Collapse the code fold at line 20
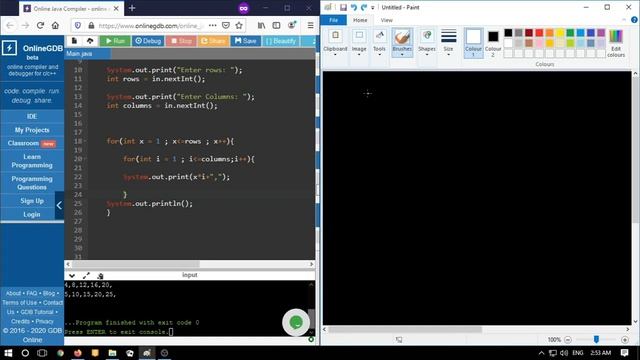The image size is (640, 360). 85,159
